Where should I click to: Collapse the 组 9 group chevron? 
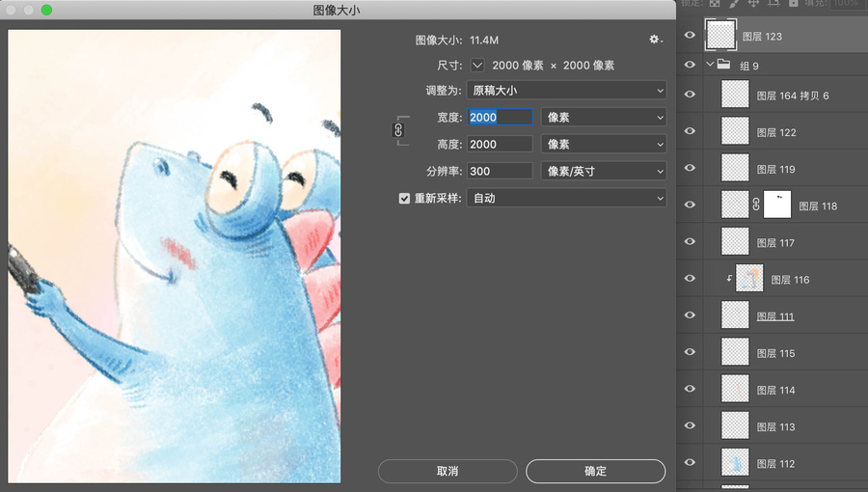(x=710, y=65)
